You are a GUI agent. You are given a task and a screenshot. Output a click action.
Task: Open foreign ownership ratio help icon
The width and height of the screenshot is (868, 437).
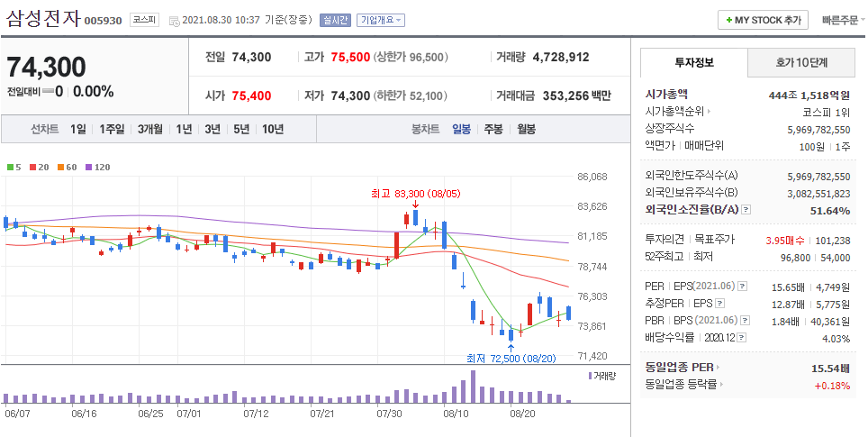pos(746,209)
